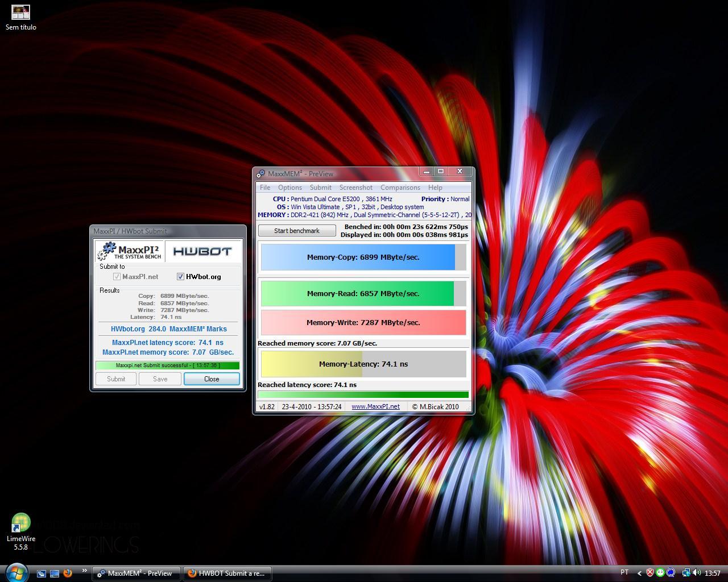Click the CPU Pentium Dual Core E5200 line
This screenshot has width=728, height=582.
tap(333, 199)
